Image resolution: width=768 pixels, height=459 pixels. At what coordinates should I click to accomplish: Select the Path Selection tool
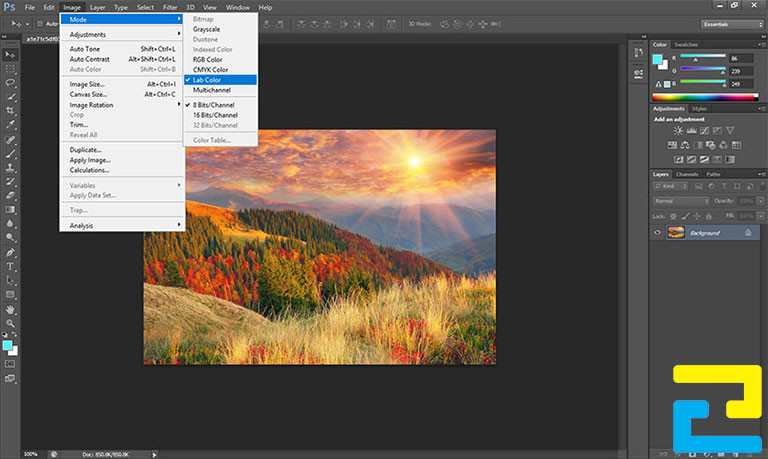pos(10,281)
